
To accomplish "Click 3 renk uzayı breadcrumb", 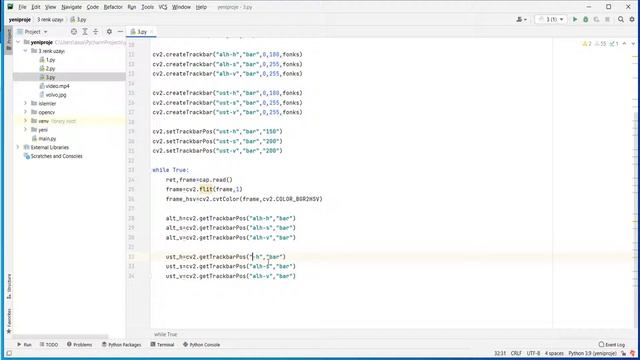I will click(x=50, y=19).
